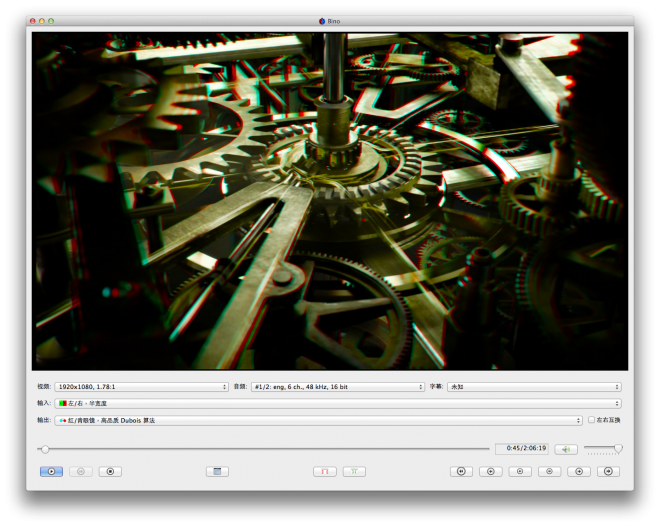Adjust the volume slider
Image resolution: width=660 pixels, height=527 pixels.
click(603, 449)
